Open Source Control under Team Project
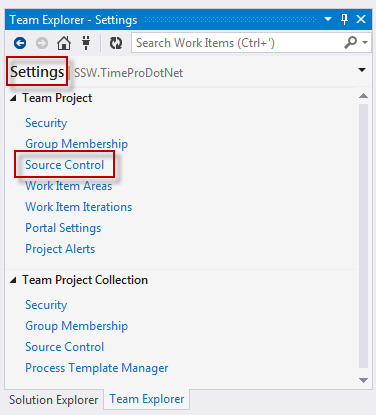 pyautogui.click(x=65, y=165)
